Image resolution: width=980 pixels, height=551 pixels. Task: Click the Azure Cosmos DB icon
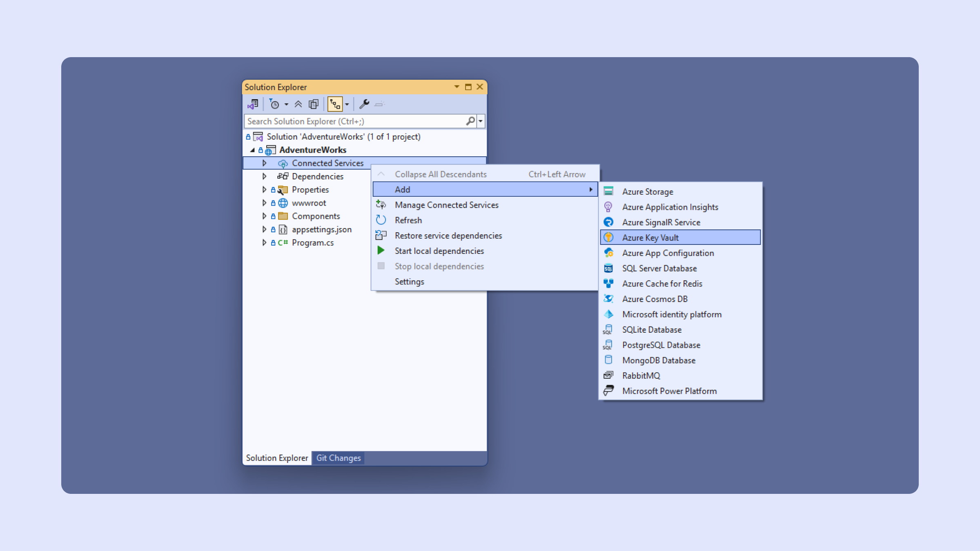(x=608, y=299)
